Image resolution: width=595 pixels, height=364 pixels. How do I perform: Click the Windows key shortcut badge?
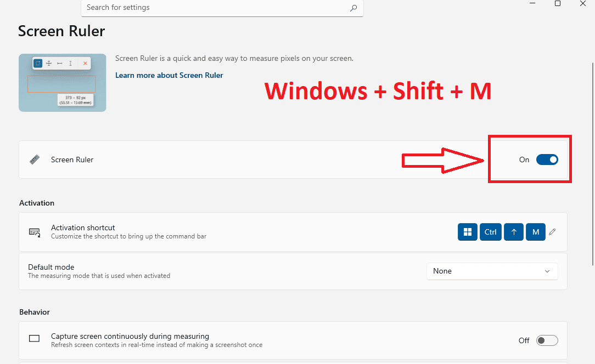468,232
